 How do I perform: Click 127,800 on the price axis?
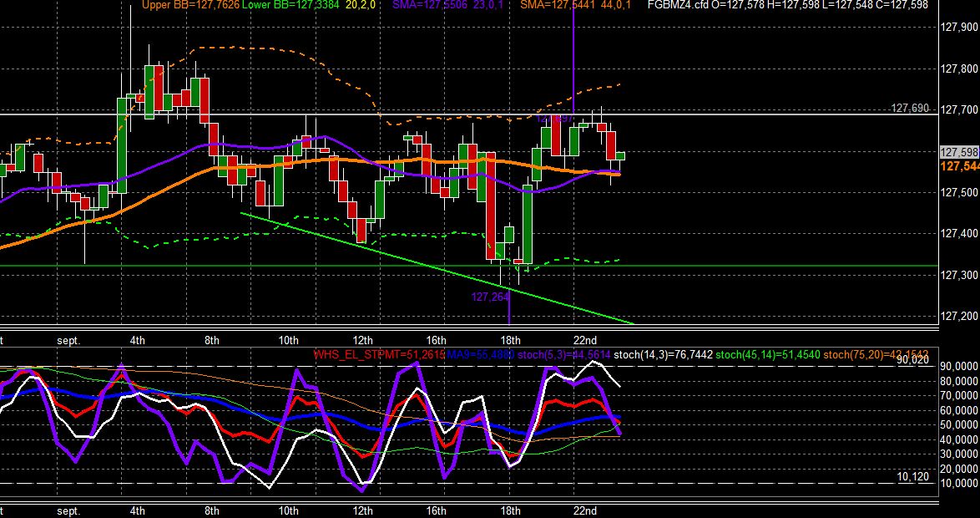959,69
